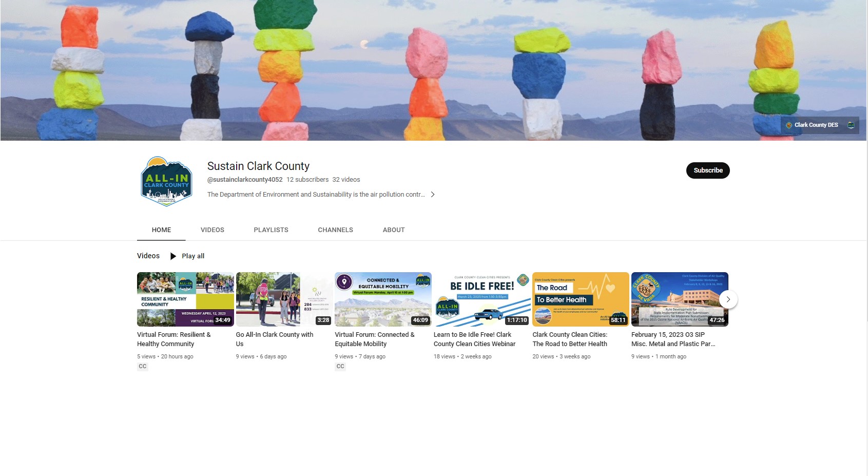Screen dimensions: 868x476
Task: Click the Play all triangle icon
Action: point(173,256)
